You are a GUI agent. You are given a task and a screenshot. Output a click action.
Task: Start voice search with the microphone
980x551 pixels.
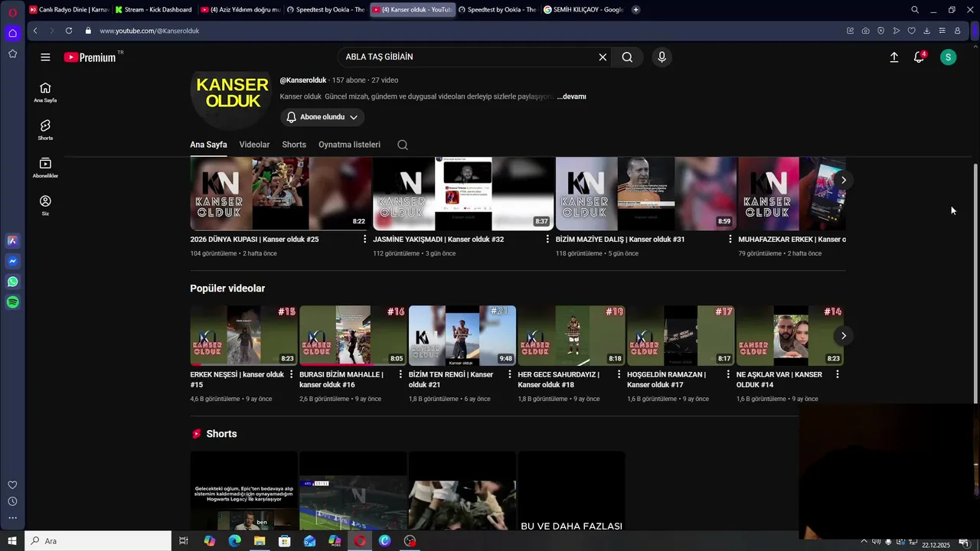click(x=662, y=57)
